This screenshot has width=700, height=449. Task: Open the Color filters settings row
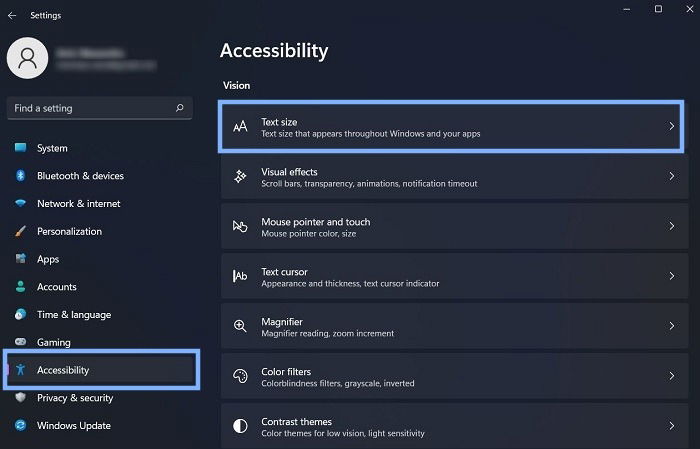454,376
